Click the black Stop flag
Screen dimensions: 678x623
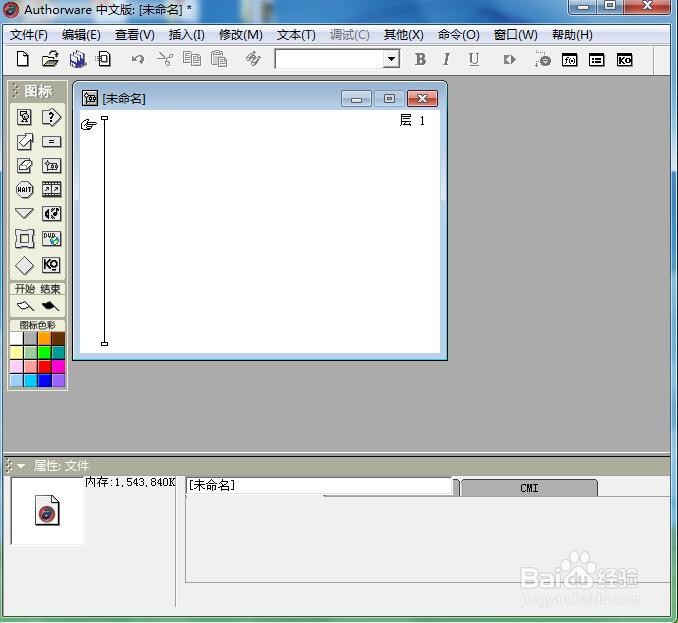pos(51,306)
